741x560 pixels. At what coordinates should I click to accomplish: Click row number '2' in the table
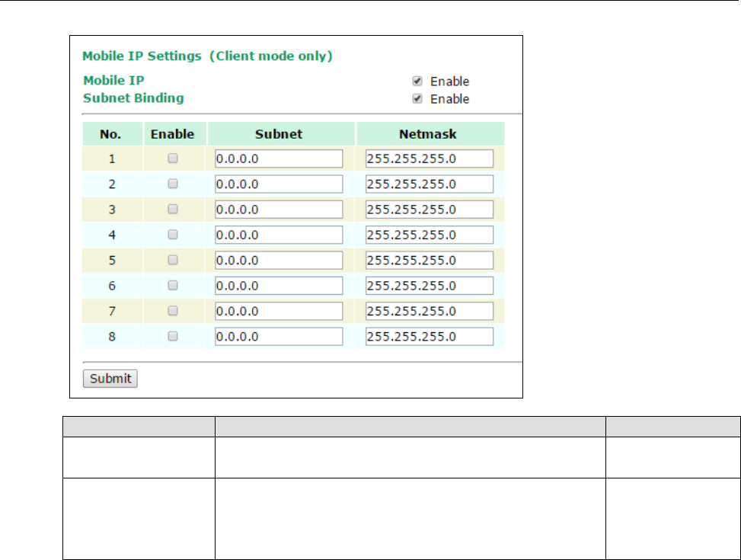pyautogui.click(x=112, y=184)
